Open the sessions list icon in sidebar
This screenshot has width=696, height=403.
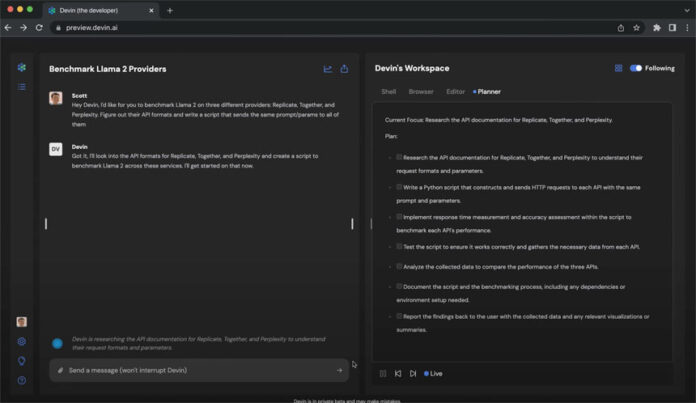21,87
